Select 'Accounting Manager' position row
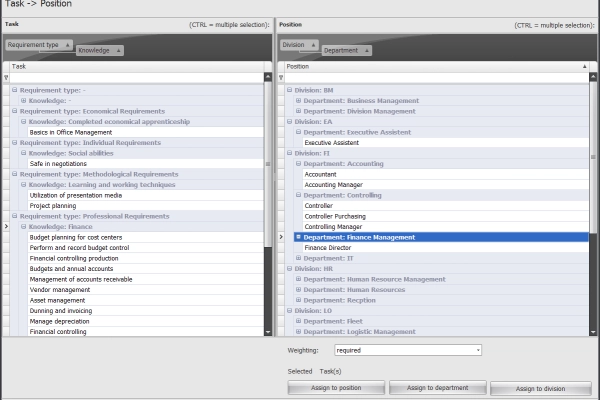Screen dimensions: 600x400 (445, 184)
